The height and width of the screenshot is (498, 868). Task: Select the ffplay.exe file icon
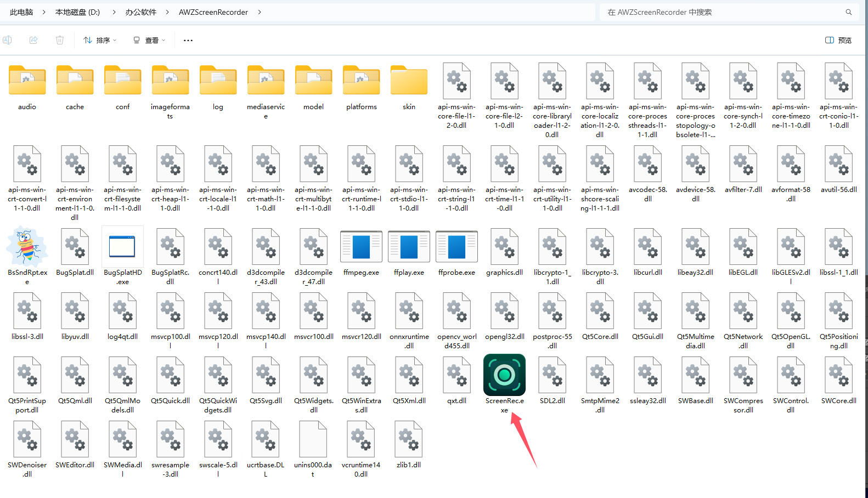coord(409,246)
